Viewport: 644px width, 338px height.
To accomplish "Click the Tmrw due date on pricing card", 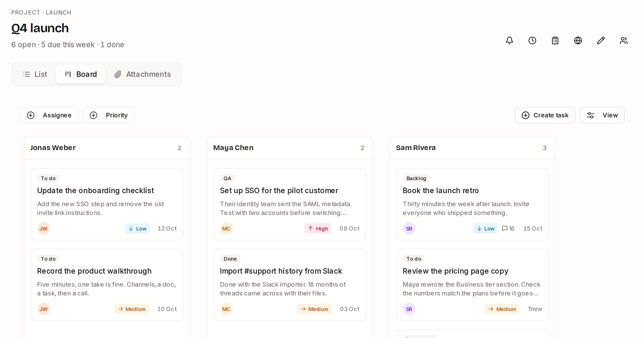I will pos(535,309).
